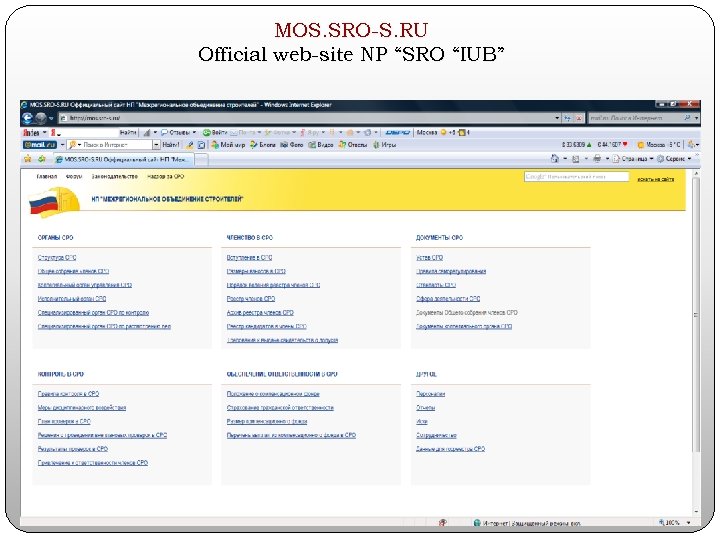The image size is (720, 540).
Task: Open the Правила контроля в СРО link
Action: [68, 394]
